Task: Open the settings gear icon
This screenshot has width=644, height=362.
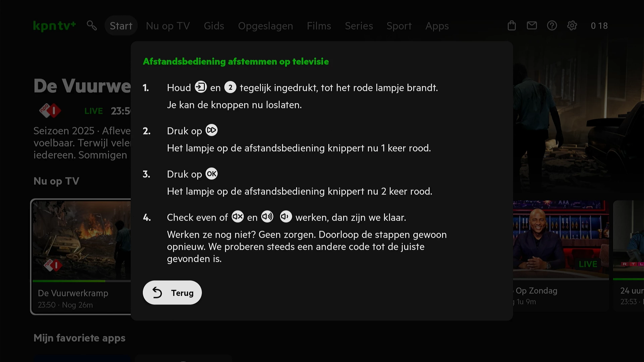Action: tap(572, 25)
